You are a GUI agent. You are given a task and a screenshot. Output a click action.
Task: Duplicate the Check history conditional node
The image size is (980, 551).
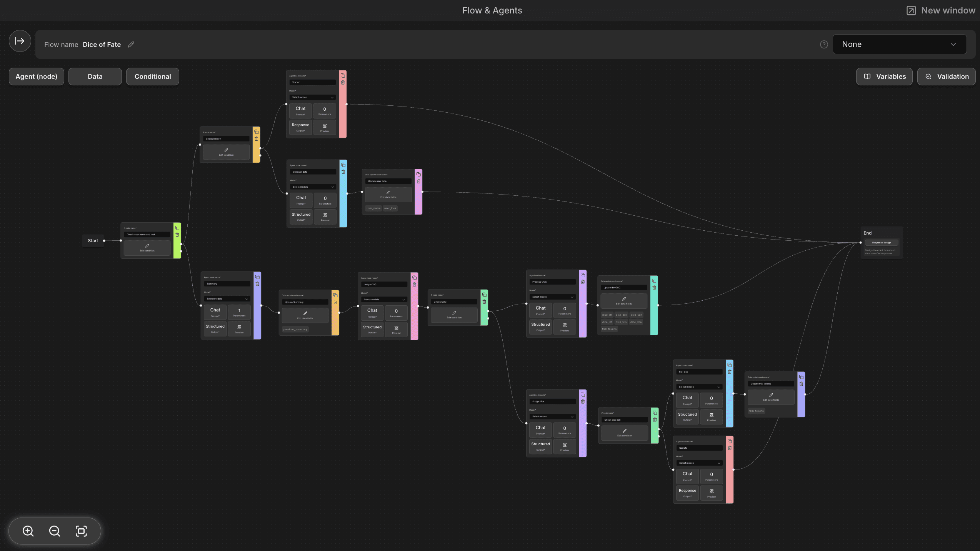257,132
